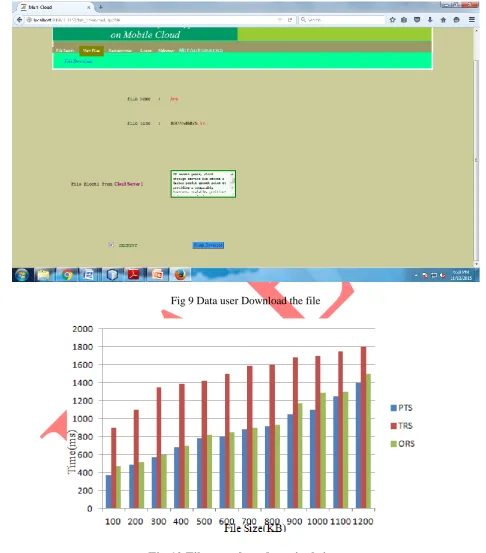Click the localhost address bar

(152, 20)
